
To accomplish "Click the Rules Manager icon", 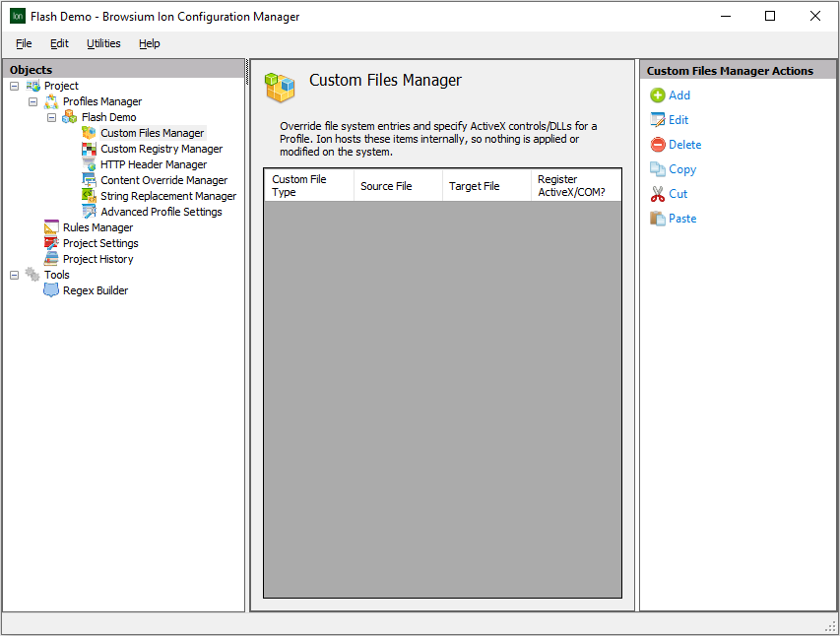I will pos(51,227).
